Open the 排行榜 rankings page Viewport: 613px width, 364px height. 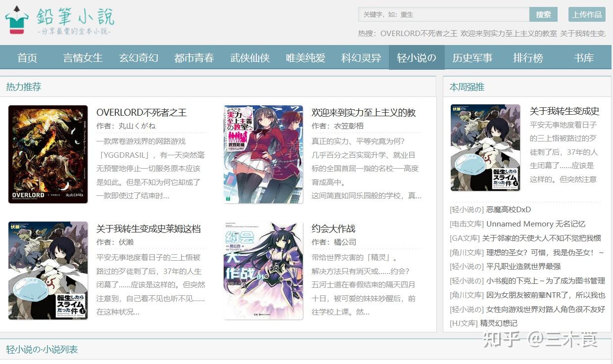click(x=528, y=57)
